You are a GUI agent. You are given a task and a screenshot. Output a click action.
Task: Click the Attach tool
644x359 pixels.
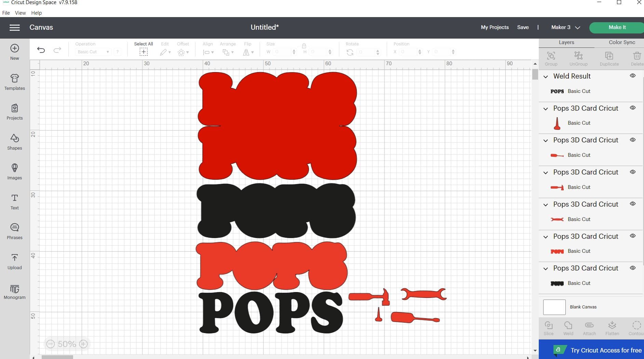pos(589,328)
